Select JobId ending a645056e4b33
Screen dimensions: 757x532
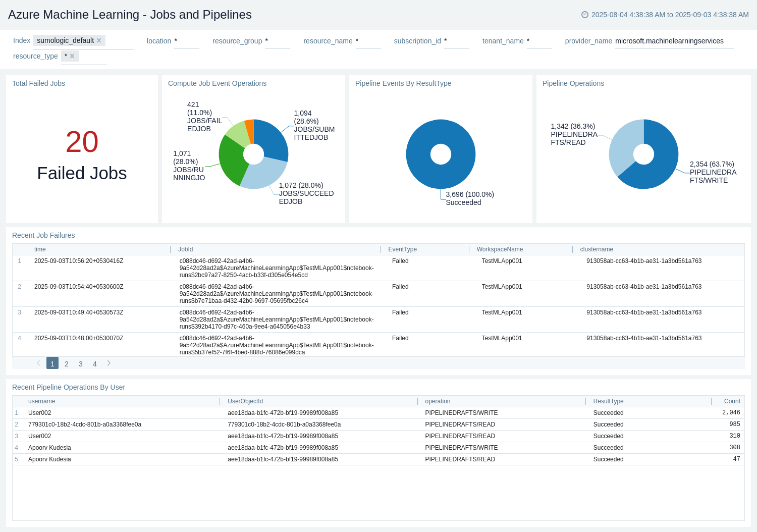pos(277,320)
